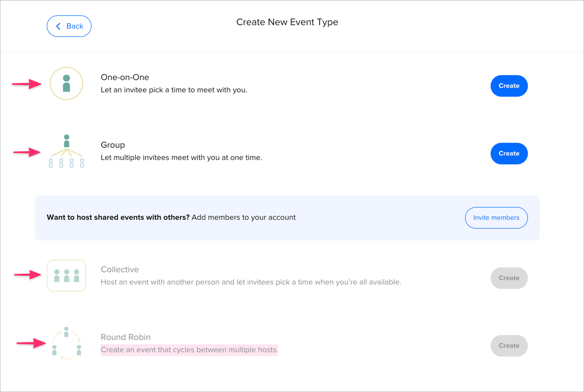The width and height of the screenshot is (584, 392).
Task: Create a Group event type
Action: coord(509,153)
